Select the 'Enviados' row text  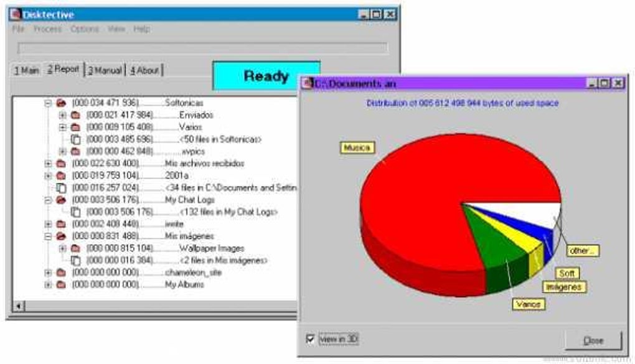[x=196, y=115]
